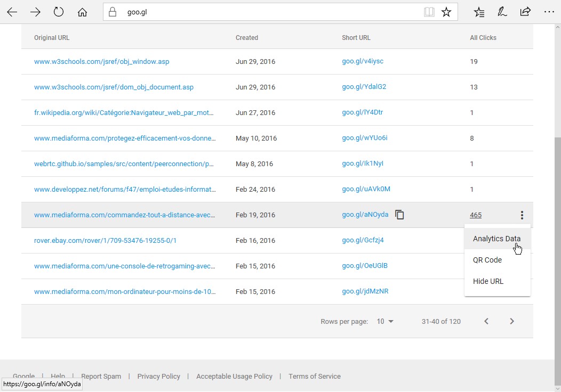Click the browser forward arrow

coord(35,12)
